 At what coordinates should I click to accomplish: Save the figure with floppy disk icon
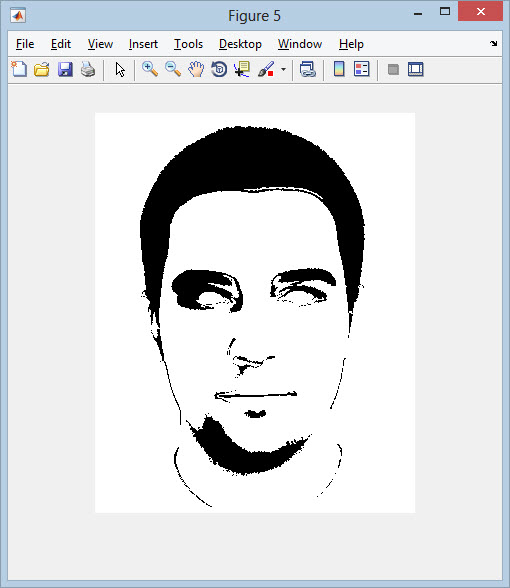click(65, 69)
